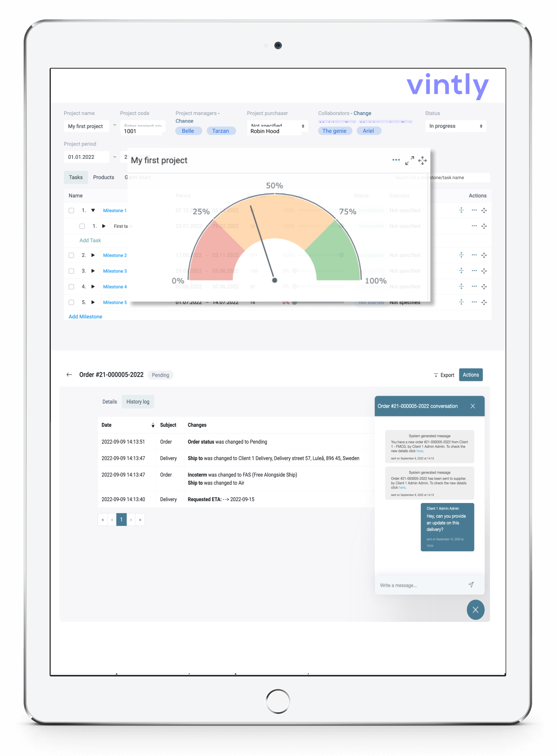Click the add-row icon for Milestone 1
Screen dimensions: 556x756
click(461, 210)
